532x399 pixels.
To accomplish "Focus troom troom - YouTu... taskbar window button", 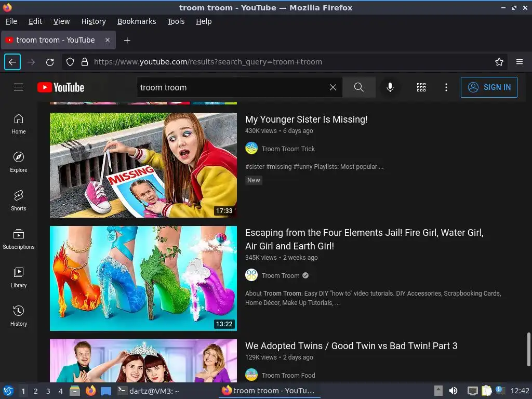I will coord(269,391).
